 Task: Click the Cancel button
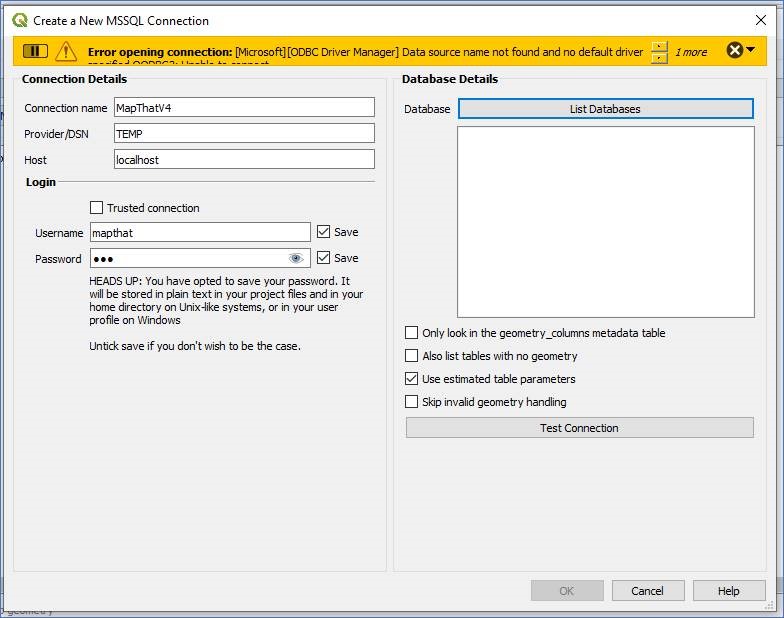pyautogui.click(x=648, y=590)
